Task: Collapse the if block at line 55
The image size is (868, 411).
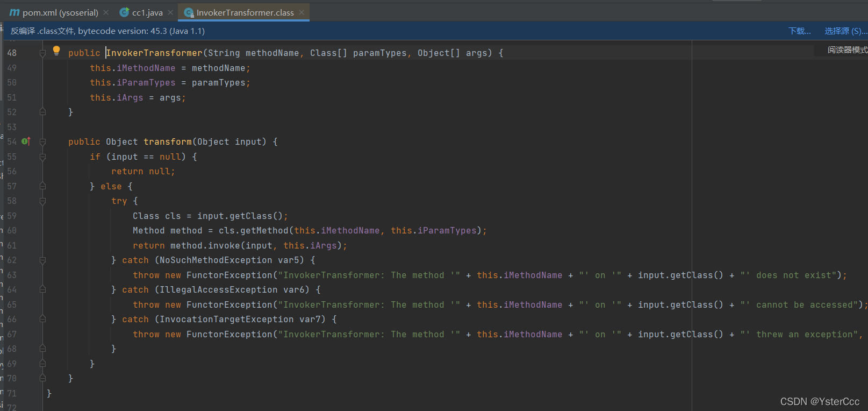Action: [42, 157]
